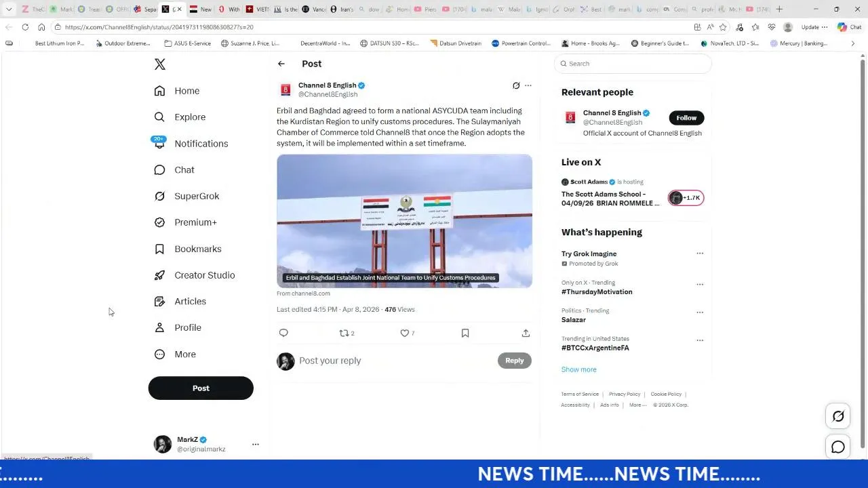The image size is (868, 488).
Task: Open 'Mercury | Banking' bookmark
Action: click(x=799, y=43)
